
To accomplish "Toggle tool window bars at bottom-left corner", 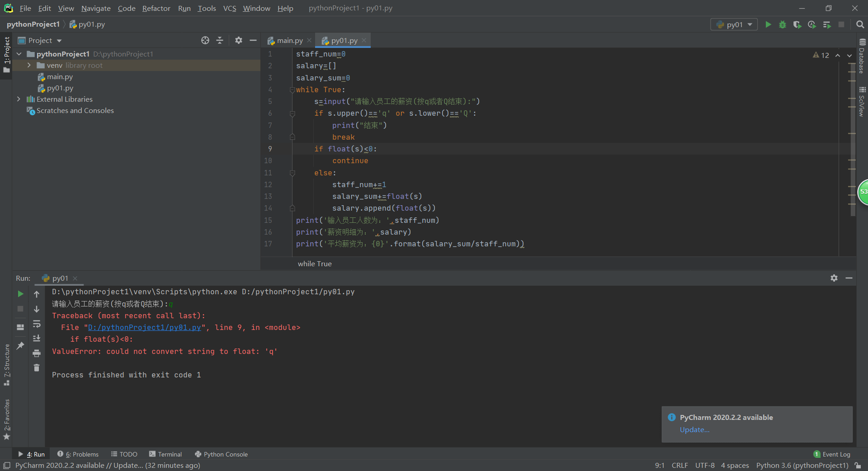I will click(x=6, y=466).
